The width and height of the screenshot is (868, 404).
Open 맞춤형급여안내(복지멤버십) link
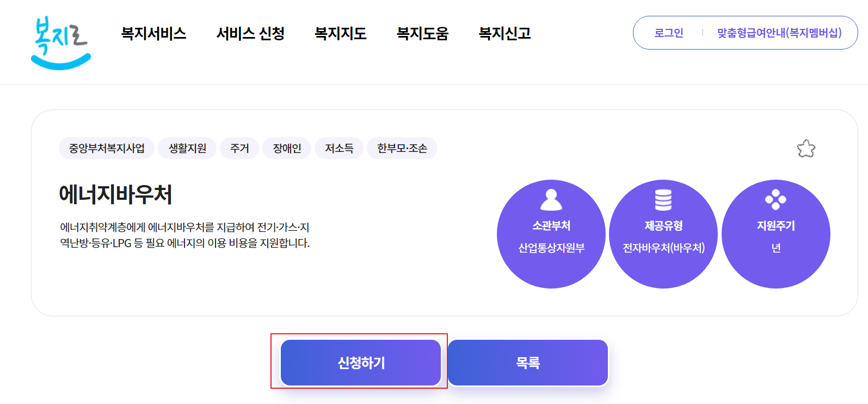coord(779,33)
